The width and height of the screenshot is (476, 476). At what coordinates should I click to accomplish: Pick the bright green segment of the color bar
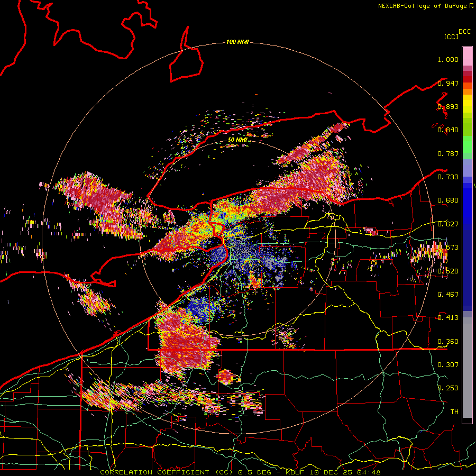coord(467,144)
